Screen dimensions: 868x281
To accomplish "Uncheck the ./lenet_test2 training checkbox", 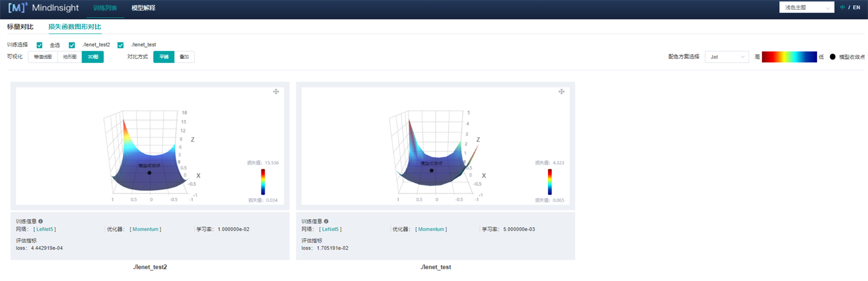I will (72, 45).
